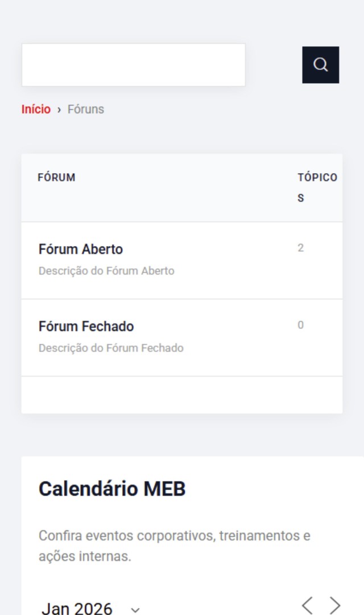This screenshot has width=364, height=615.
Task: Click the FÓRUM column header
Action: (x=56, y=178)
